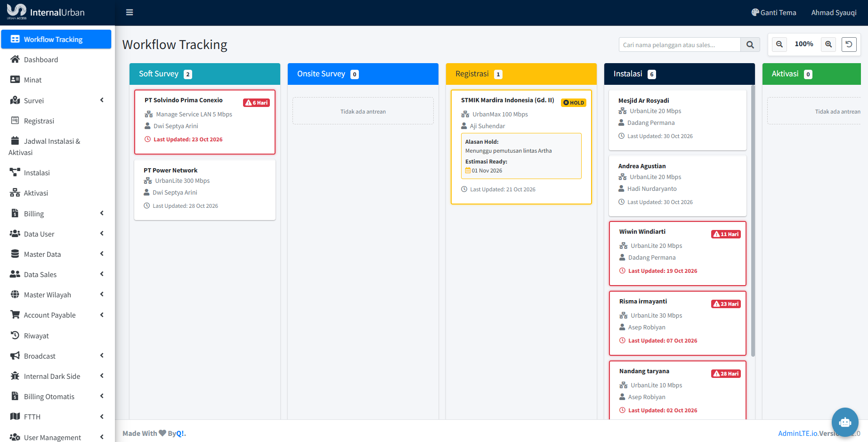Viewport: 868px width, 442px height.
Task: Expand the Billing Otomatis submenu
Action: pyautogui.click(x=57, y=396)
